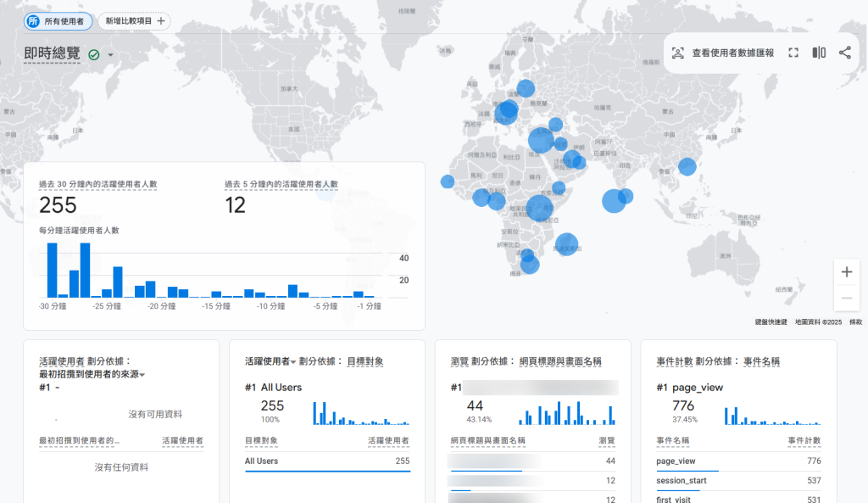The image size is (868, 503).
Task: Click the 過去 30 分鐘內的活躍使用者人數 label
Action: pos(97,184)
